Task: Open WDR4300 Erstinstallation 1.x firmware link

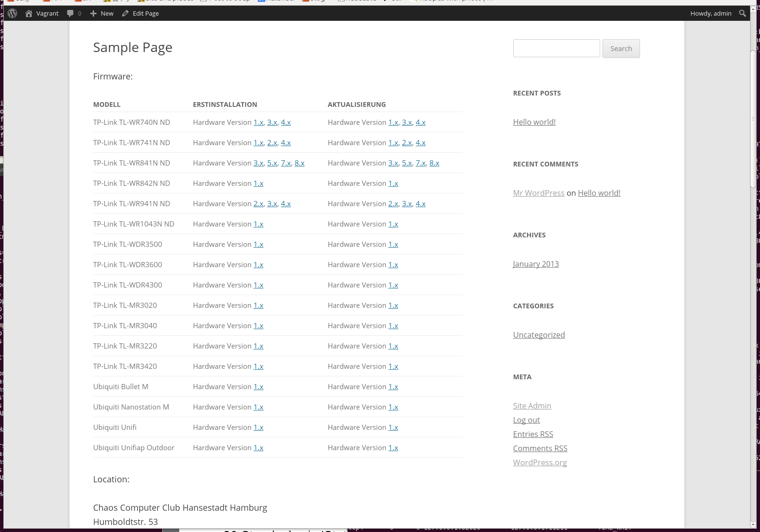Action: [x=258, y=285]
